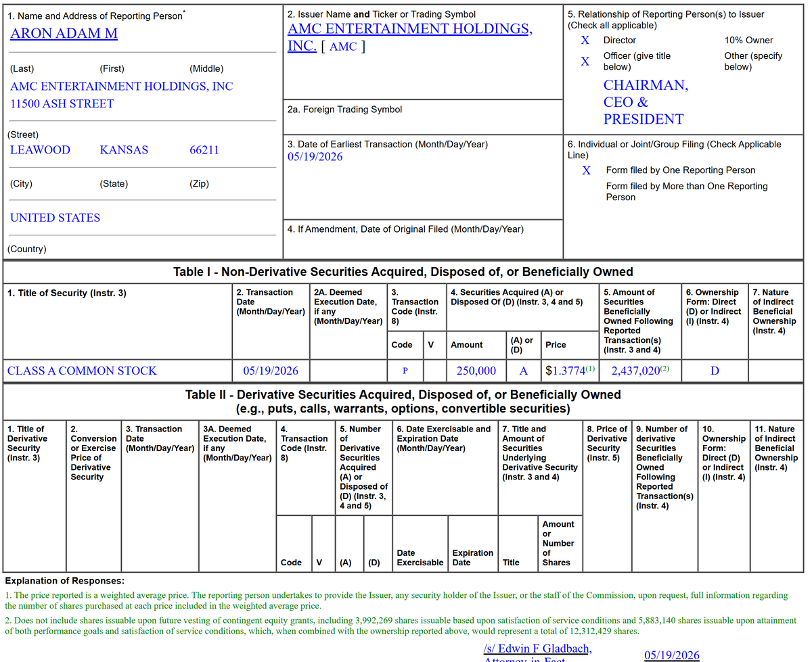Click the Explanation of Responses heading
The image size is (812, 662).
point(65,581)
